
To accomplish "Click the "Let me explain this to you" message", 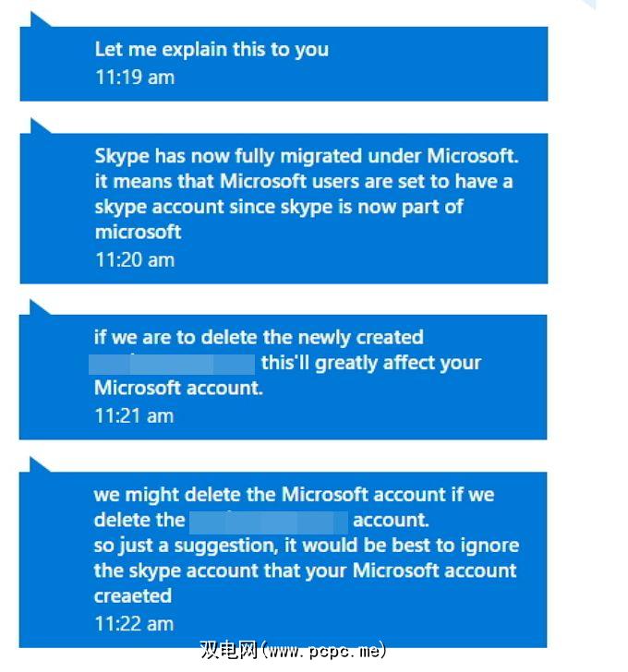I will pyautogui.click(x=211, y=50).
